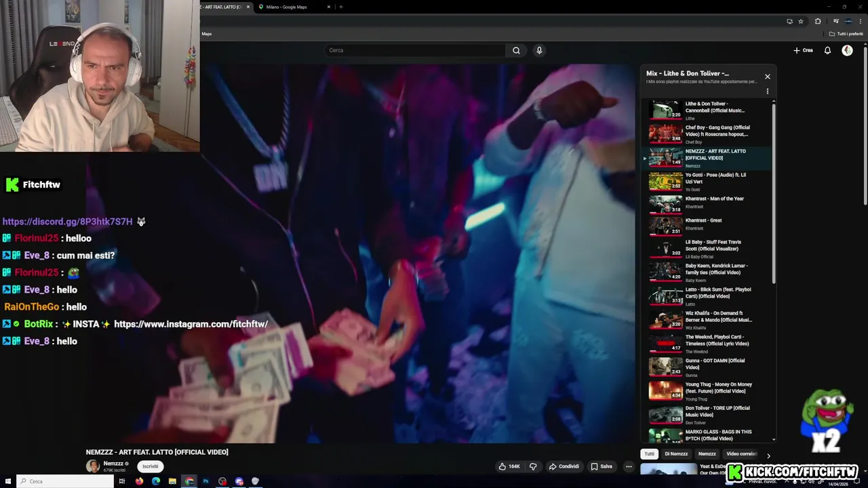Select Baby Keem family ties item

tap(708, 272)
